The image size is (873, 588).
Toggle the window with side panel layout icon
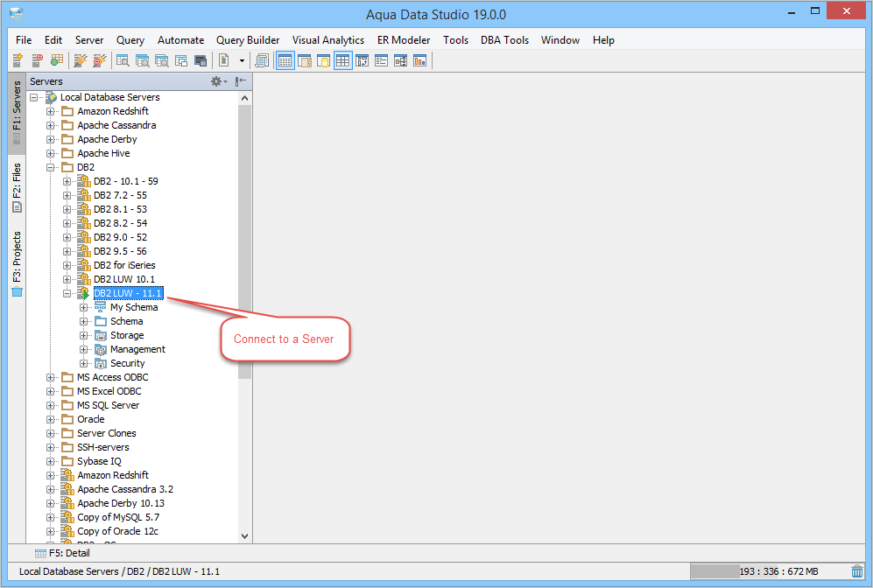(305, 60)
